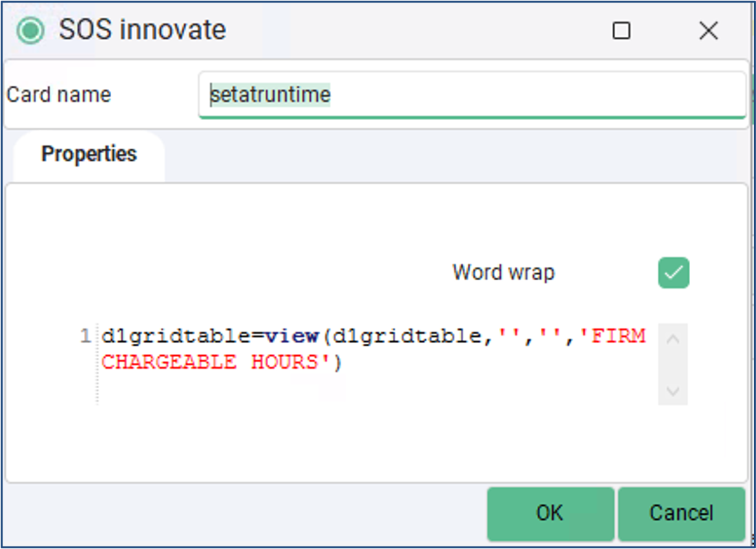Click the SOS innovate title bar text

point(142,30)
